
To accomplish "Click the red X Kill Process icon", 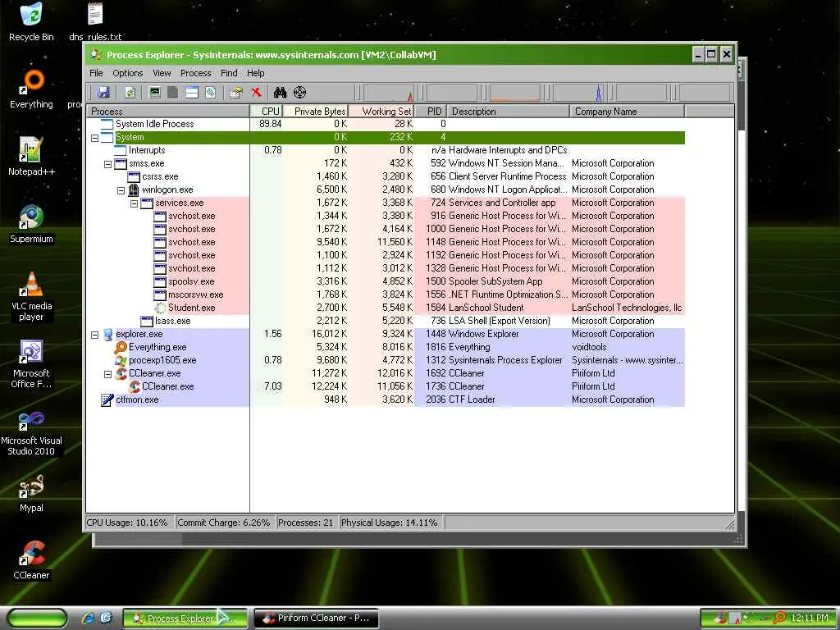I will coord(256,92).
